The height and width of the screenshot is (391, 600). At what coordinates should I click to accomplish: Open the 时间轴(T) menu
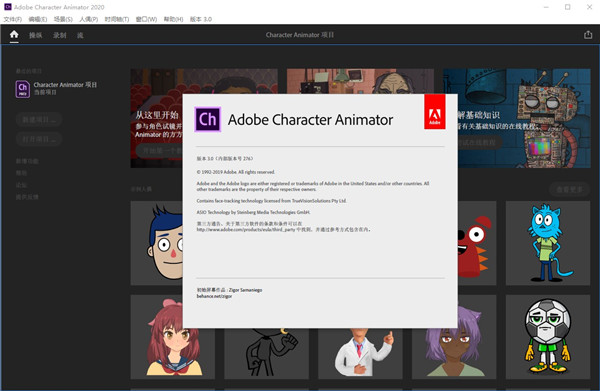click(x=117, y=19)
